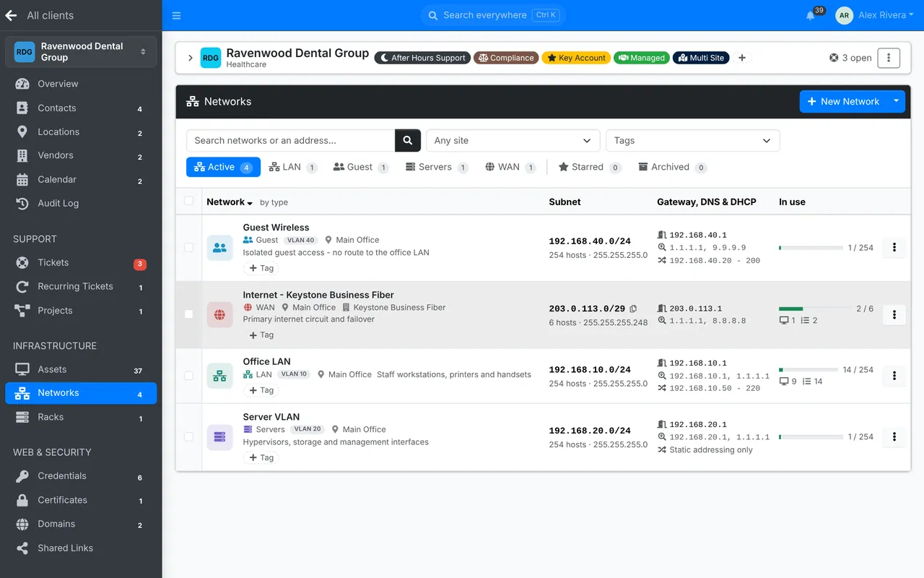Click the 3 open tickets indicator
This screenshot has width=924, height=578.
850,58
